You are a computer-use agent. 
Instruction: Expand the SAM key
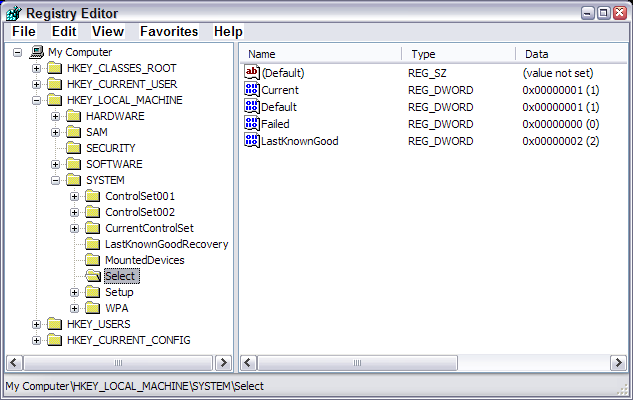pyautogui.click(x=55, y=132)
